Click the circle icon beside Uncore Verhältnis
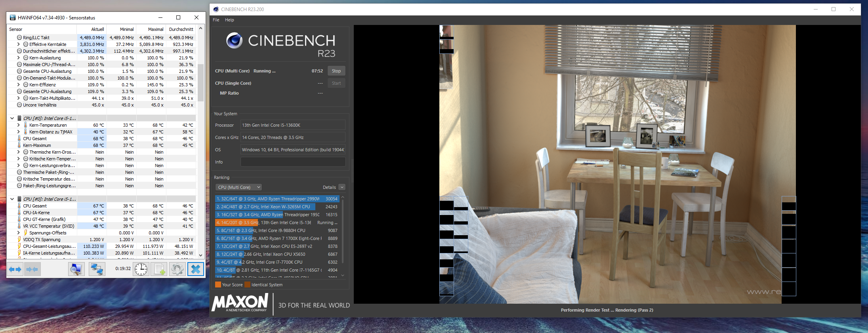Screen dimensions: 868x333 pyautogui.click(x=19, y=105)
